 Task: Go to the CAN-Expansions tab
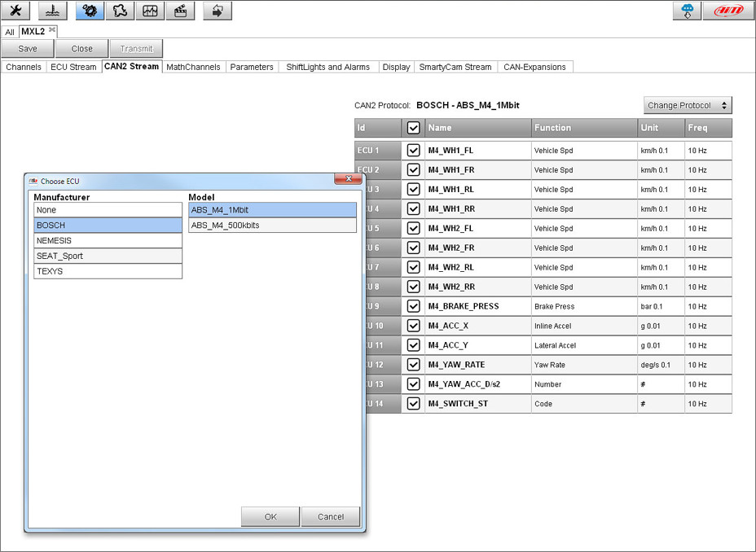534,67
